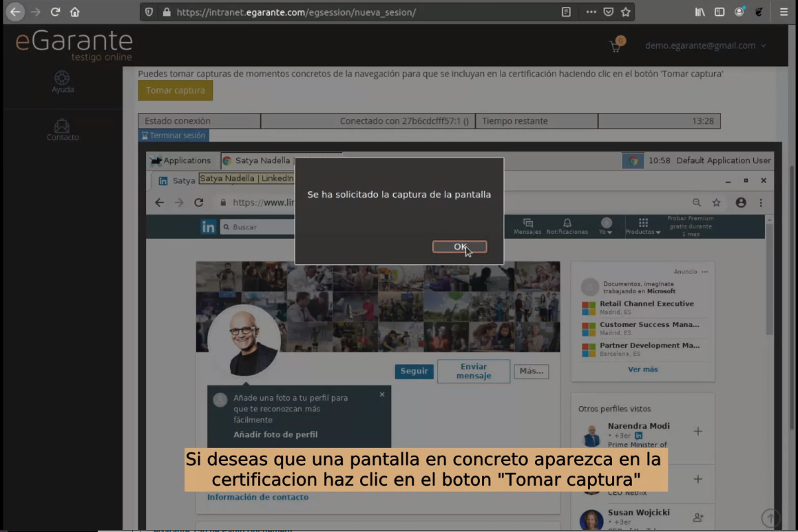
Task: Show Firefox sidebars
Action: coord(719,12)
